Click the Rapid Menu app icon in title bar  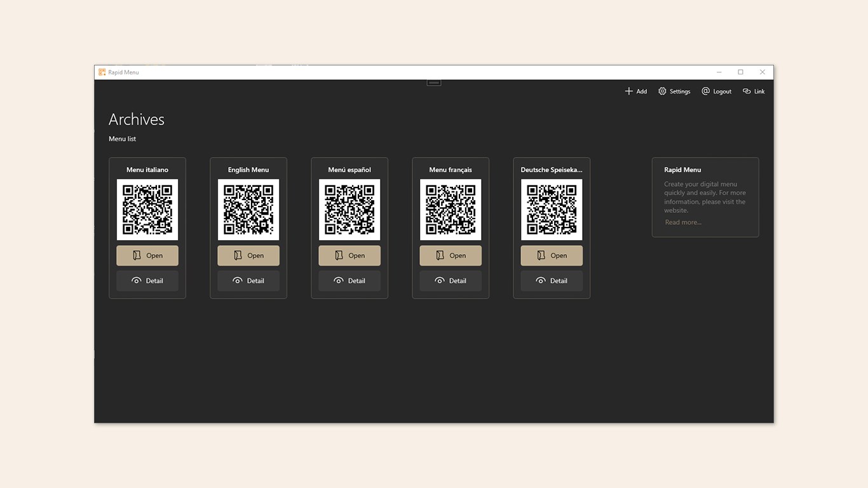point(102,72)
